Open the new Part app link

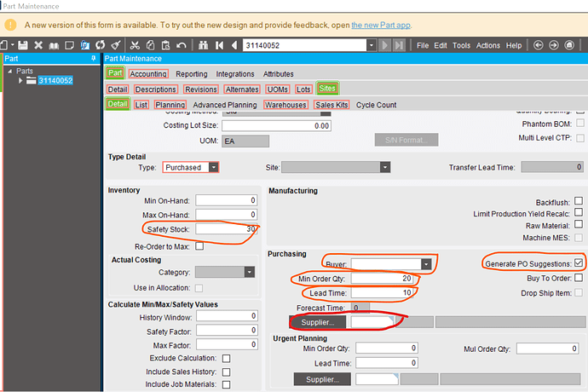pyautogui.click(x=381, y=25)
